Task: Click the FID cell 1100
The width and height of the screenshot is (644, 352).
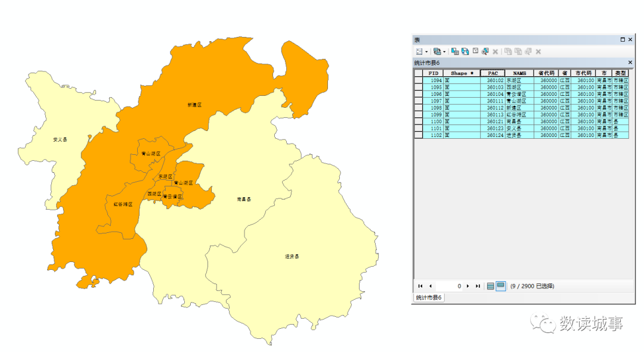Action: click(x=433, y=122)
